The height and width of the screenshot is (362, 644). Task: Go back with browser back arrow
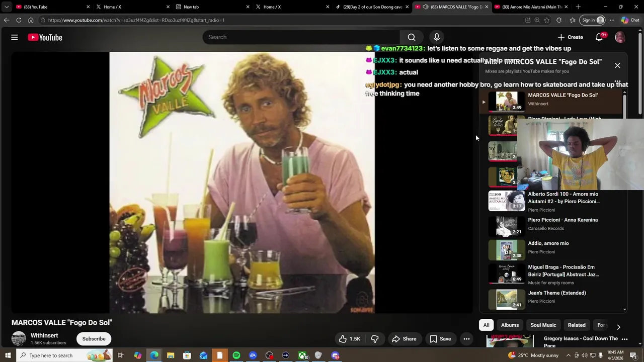pyautogui.click(x=6, y=20)
